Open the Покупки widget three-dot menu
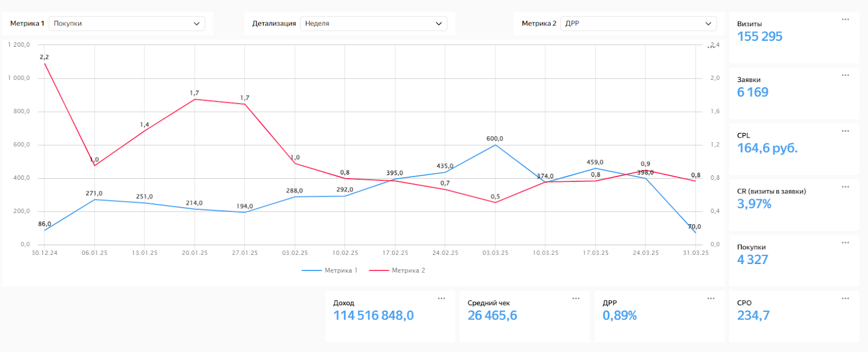 [x=845, y=243]
